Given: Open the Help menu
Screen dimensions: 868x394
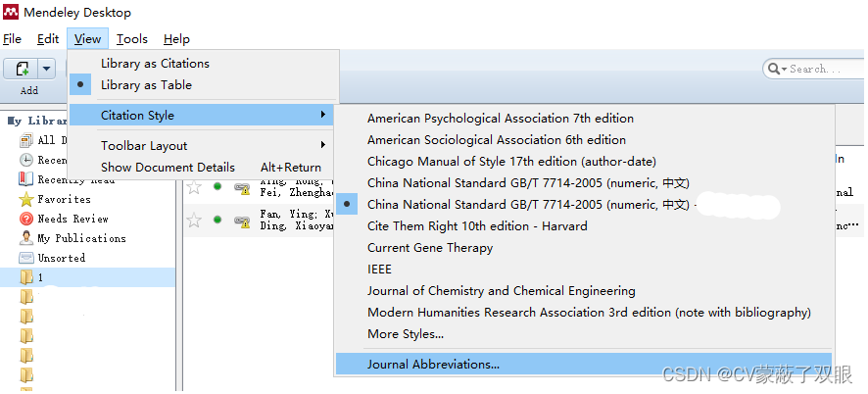Looking at the screenshot, I should (176, 39).
